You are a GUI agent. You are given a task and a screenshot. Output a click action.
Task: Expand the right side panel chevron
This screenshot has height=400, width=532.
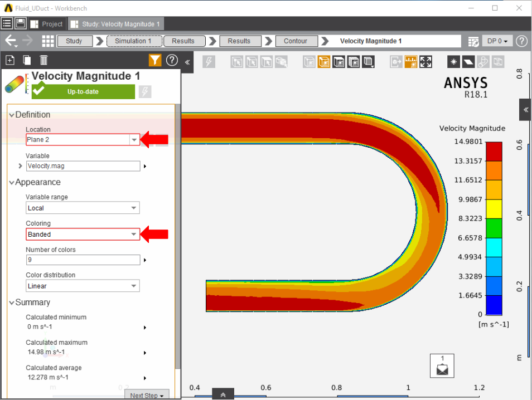525,110
